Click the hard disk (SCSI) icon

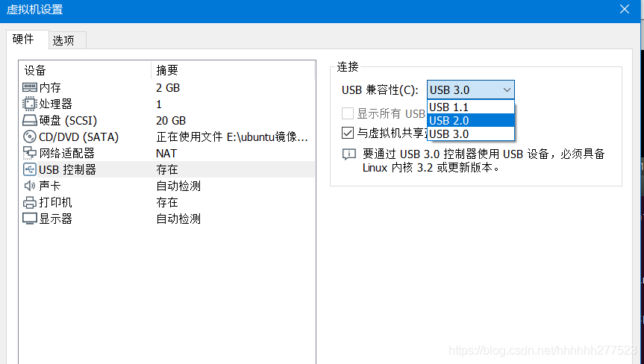30,120
